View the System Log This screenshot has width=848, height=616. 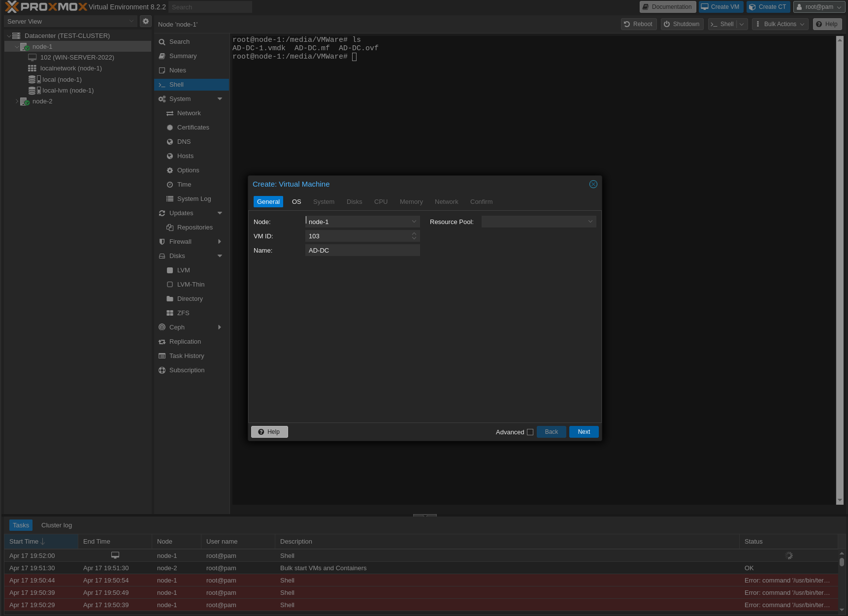click(x=194, y=198)
